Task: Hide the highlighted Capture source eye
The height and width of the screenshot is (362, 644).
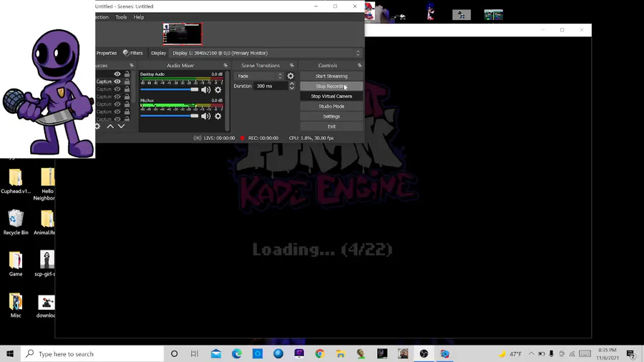Action: (117, 82)
